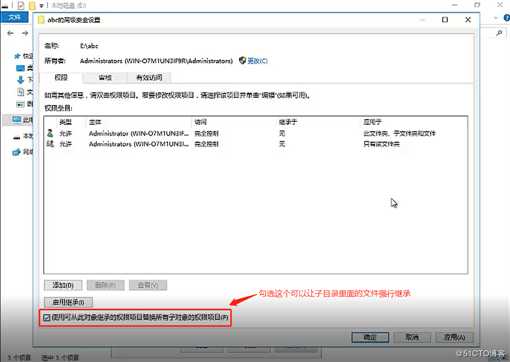The width and height of the screenshot is (510, 362).
Task: Click the 添加(D) button
Action: (x=63, y=285)
